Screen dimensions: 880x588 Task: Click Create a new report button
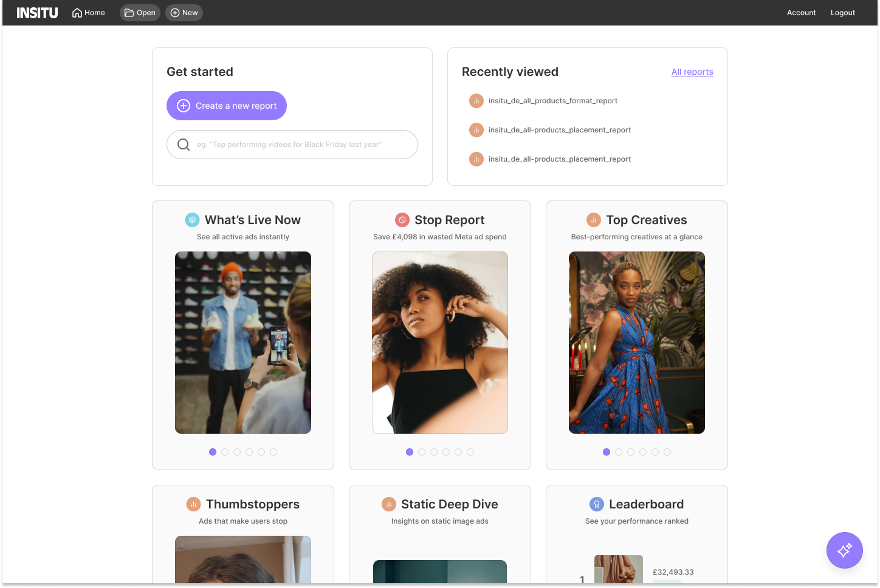click(227, 106)
